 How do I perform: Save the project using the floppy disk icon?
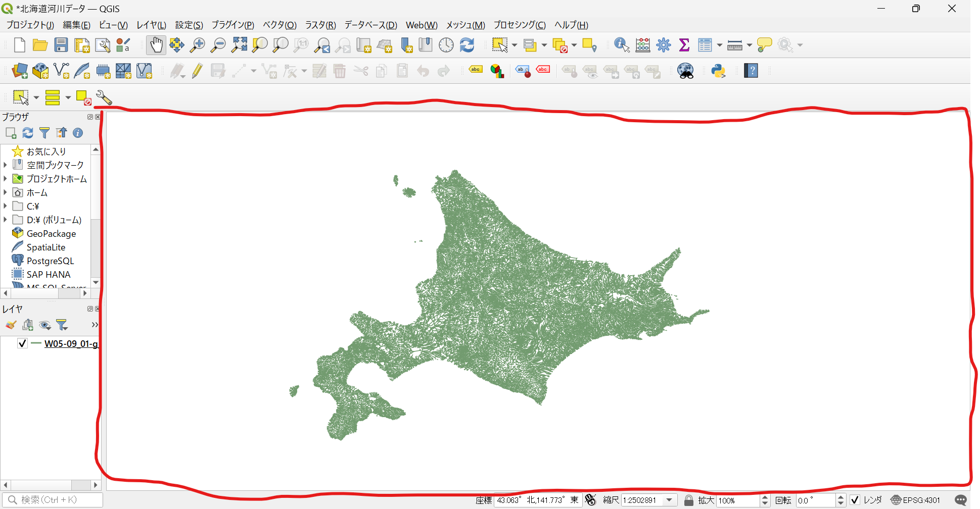(x=61, y=45)
